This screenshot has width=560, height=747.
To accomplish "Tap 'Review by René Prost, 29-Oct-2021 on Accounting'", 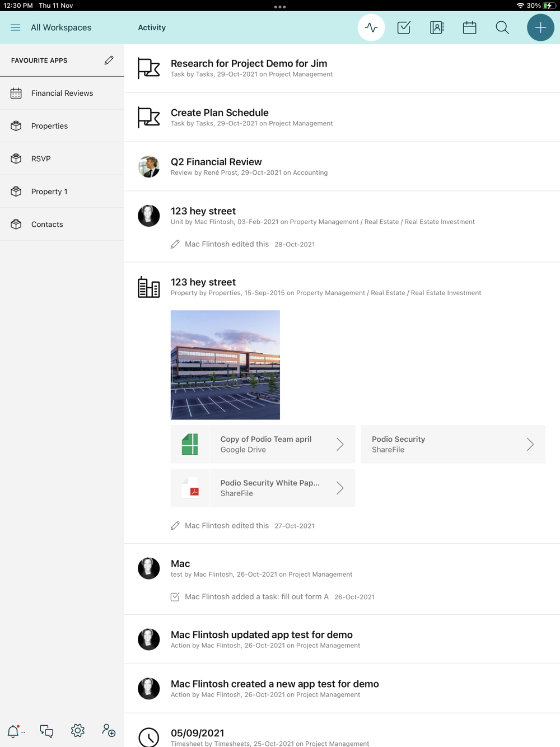I will click(x=249, y=172).
